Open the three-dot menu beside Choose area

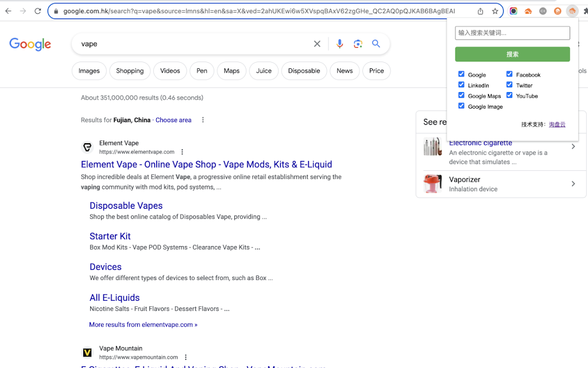(x=203, y=120)
